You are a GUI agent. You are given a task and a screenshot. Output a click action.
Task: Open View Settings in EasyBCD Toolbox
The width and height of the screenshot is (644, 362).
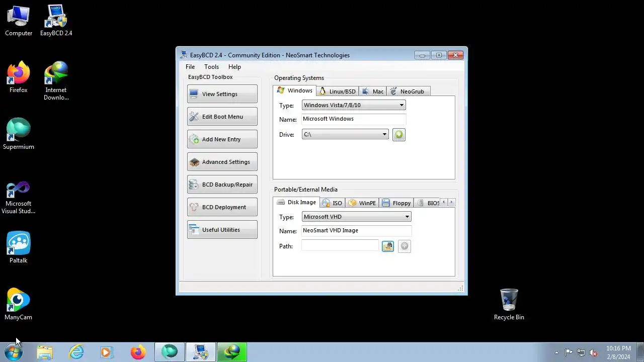click(222, 94)
